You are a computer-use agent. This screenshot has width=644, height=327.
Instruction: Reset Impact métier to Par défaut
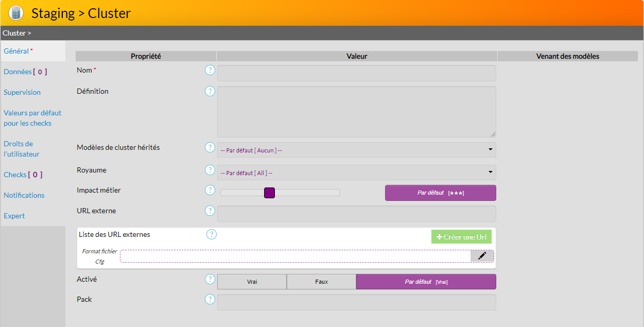pos(440,193)
